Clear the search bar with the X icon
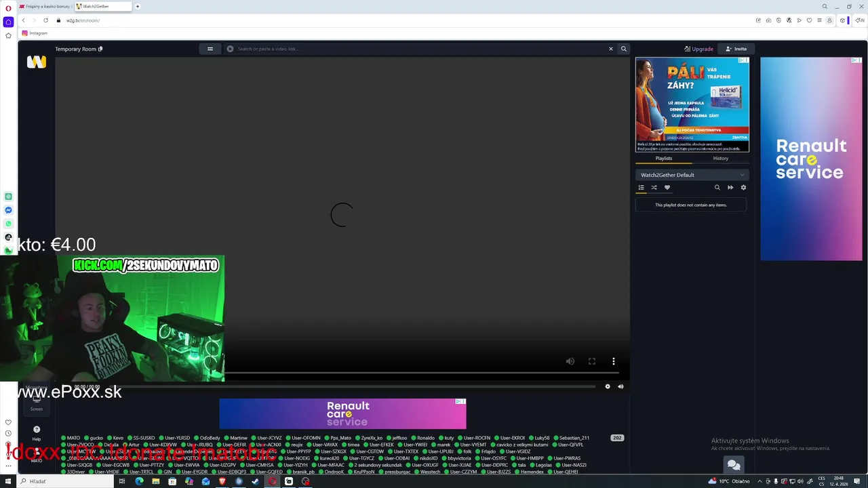 pos(610,49)
